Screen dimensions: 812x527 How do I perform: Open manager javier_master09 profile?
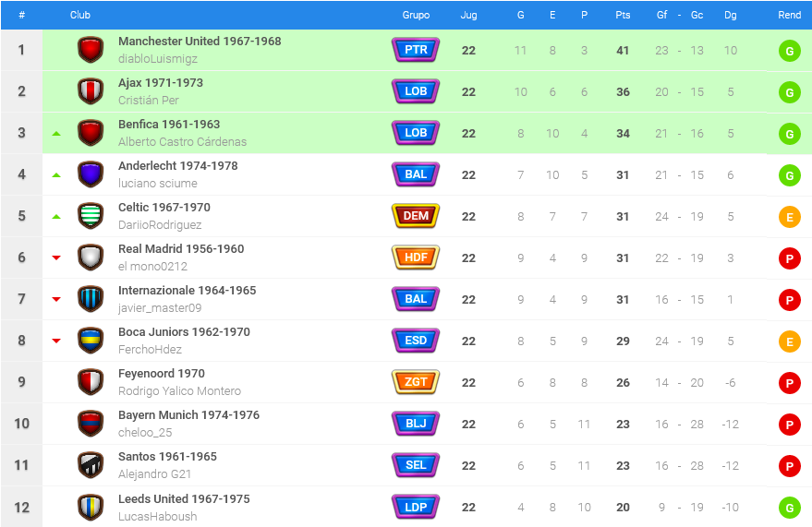point(160,307)
